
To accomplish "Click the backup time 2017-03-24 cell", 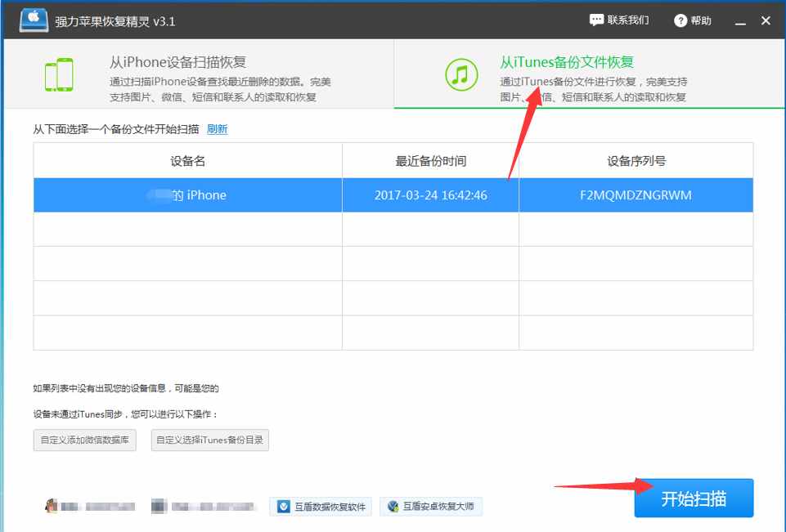I will pyautogui.click(x=430, y=195).
